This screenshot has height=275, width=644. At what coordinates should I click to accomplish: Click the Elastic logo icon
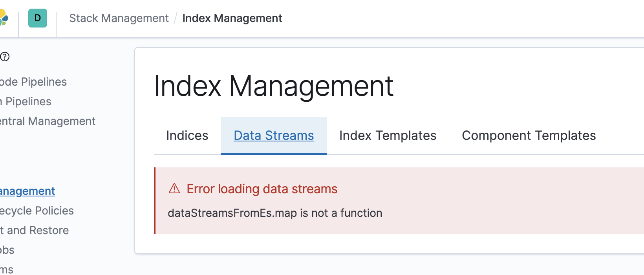[x=4, y=18]
